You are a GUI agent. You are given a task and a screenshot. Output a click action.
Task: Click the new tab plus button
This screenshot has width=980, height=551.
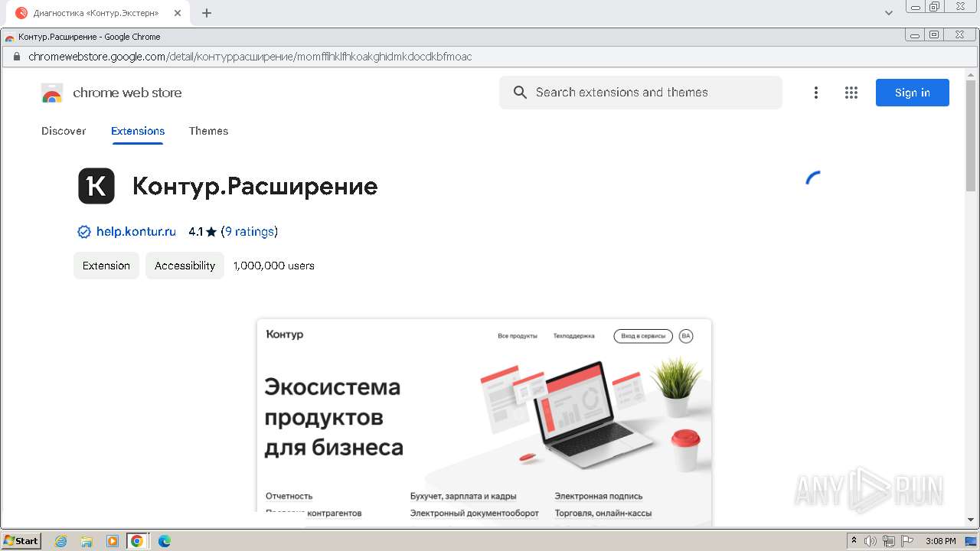[x=207, y=13]
